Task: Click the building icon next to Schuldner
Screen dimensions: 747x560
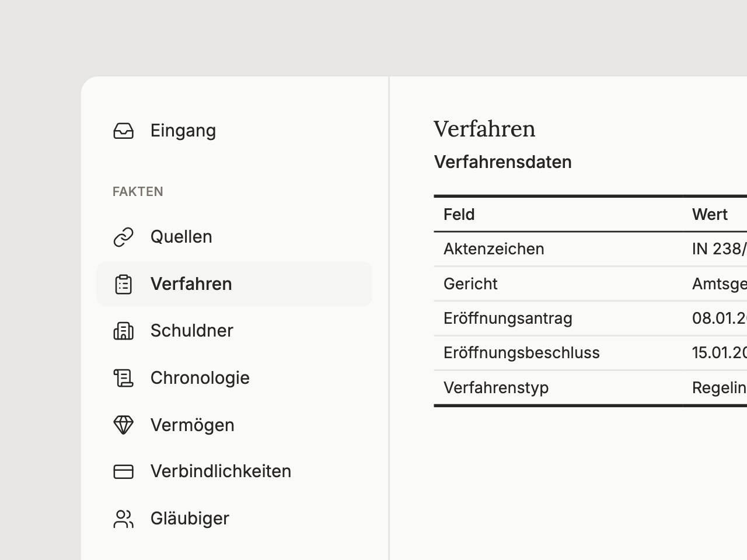Action: [x=123, y=331]
